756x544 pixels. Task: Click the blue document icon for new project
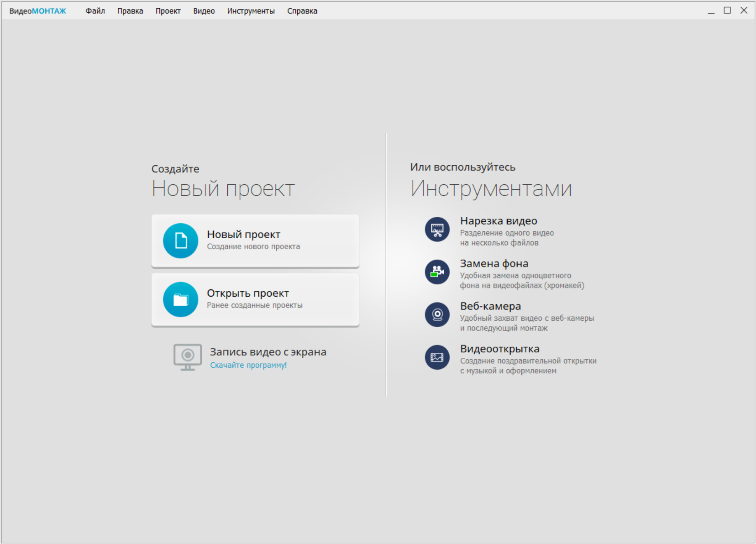tap(181, 240)
